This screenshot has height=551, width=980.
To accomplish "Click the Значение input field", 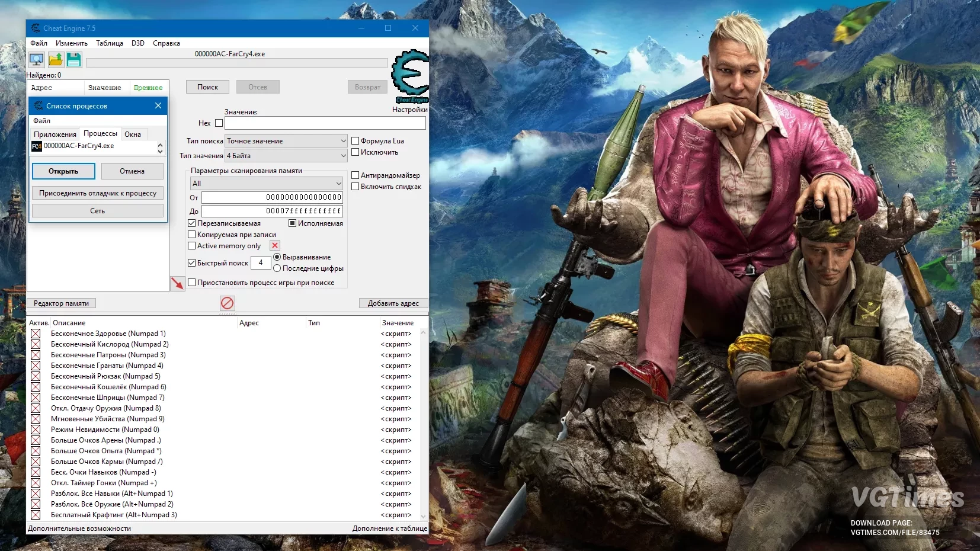I will tap(325, 123).
